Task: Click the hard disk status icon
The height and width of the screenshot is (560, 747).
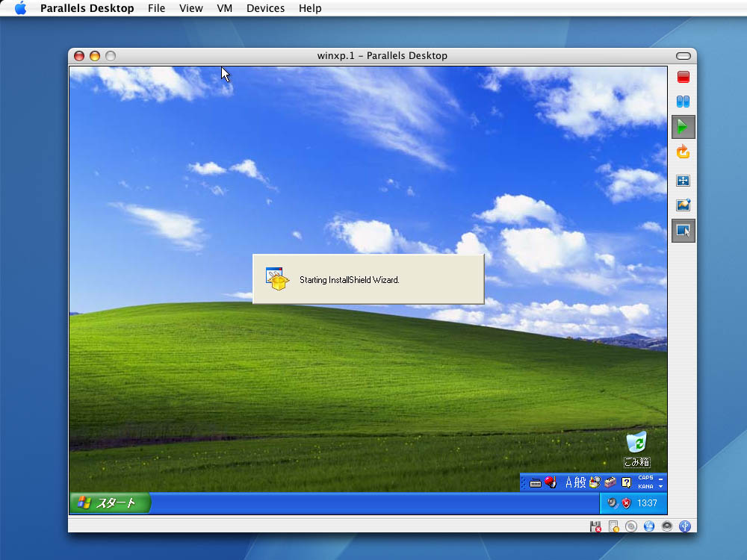Action: coord(613,526)
